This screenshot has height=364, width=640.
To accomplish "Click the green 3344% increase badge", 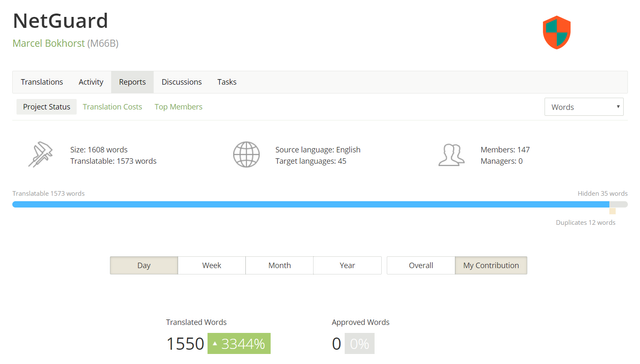I will click(x=239, y=344).
